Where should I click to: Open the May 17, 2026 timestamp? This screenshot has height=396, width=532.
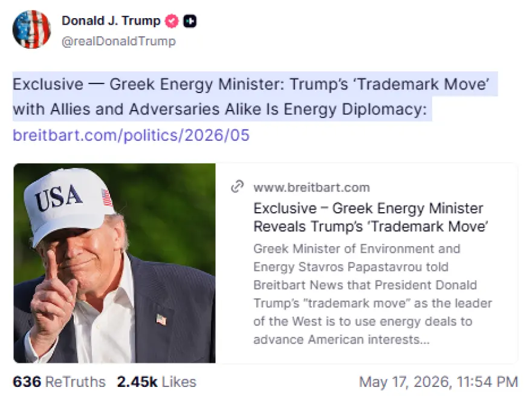[x=438, y=381]
